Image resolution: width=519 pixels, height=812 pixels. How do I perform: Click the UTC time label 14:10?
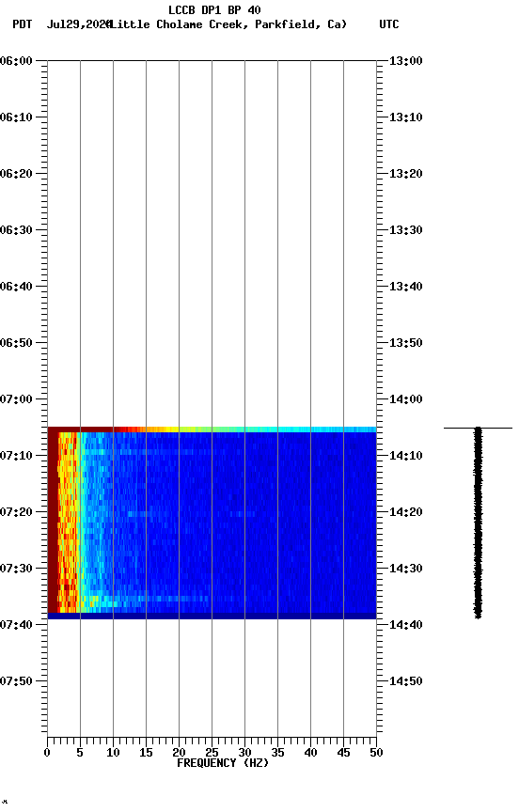tap(406, 456)
